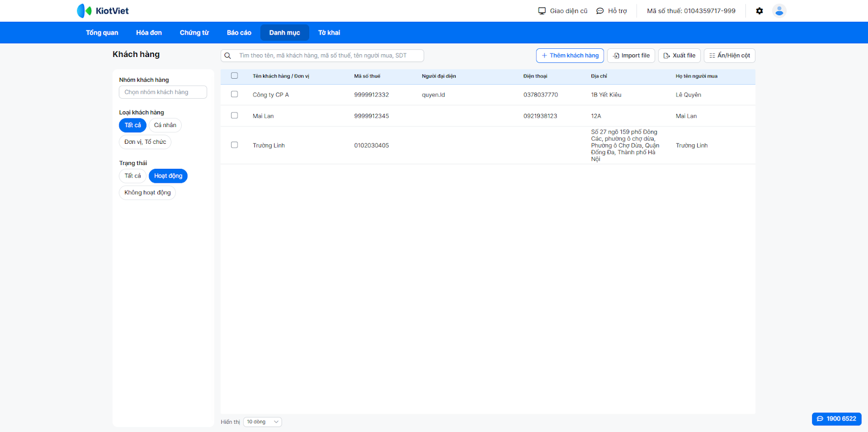Open the Ẩn/Hiện cột column toggle
868x432 pixels.
pyautogui.click(x=729, y=56)
